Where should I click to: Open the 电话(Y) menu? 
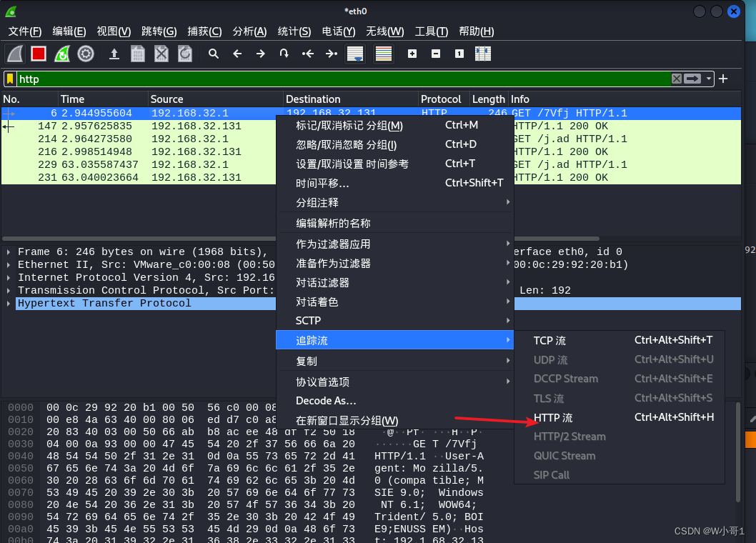point(339,31)
